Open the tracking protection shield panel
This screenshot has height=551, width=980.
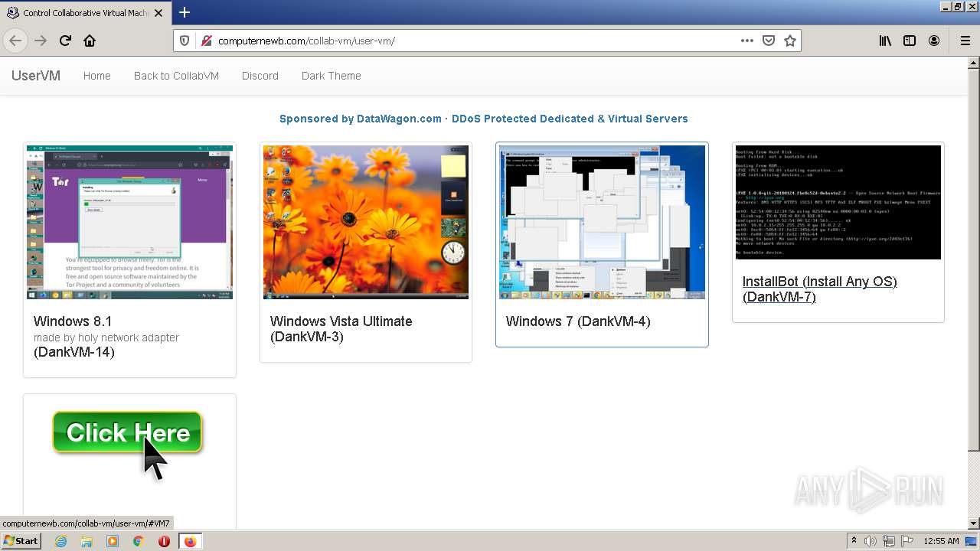[185, 41]
